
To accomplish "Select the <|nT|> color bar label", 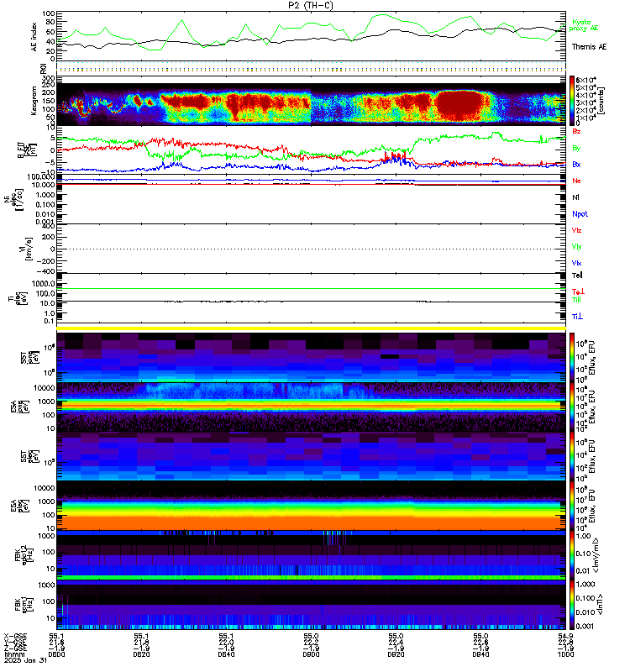I will tap(600, 604).
